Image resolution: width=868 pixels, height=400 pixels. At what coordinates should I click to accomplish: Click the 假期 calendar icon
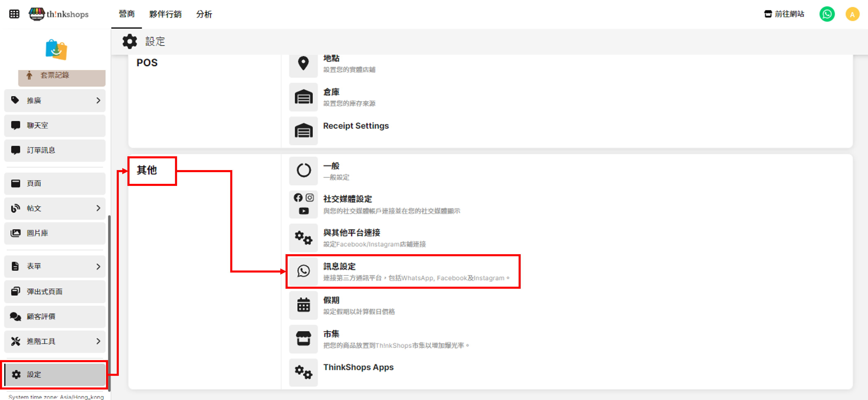coord(303,305)
